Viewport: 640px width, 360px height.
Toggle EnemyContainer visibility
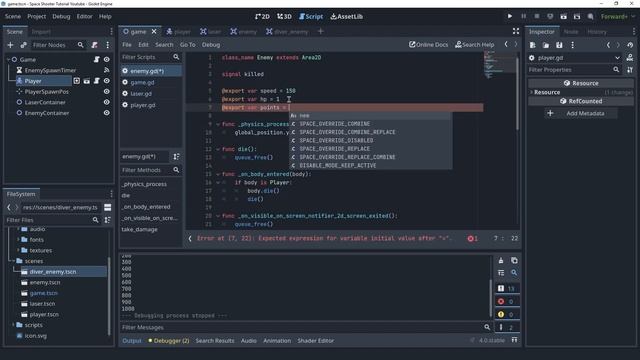coord(107,113)
